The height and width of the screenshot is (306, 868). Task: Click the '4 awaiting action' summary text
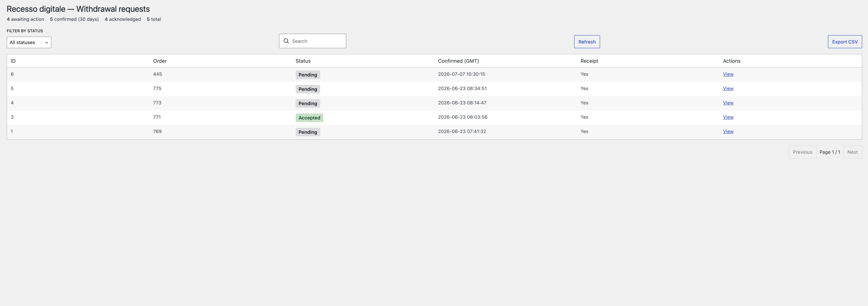(25, 19)
